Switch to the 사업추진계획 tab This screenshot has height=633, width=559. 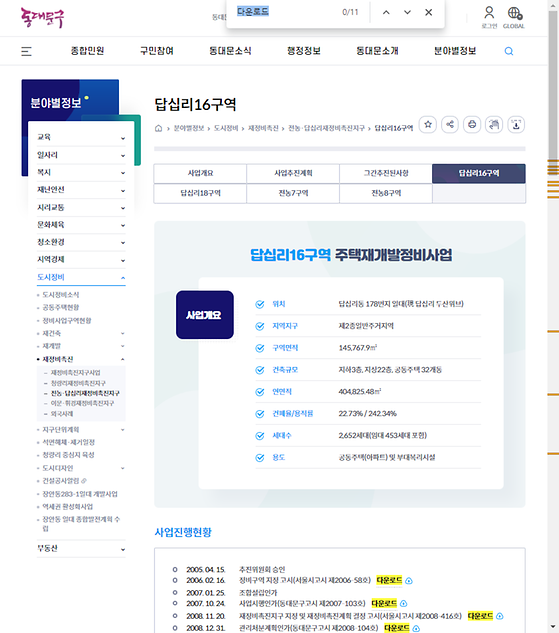pos(293,173)
